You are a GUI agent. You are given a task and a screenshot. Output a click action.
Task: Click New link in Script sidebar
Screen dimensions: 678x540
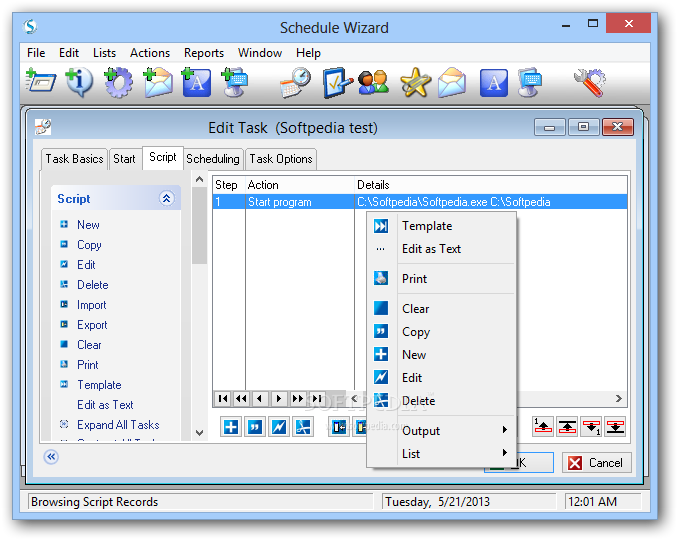pyautogui.click(x=88, y=225)
